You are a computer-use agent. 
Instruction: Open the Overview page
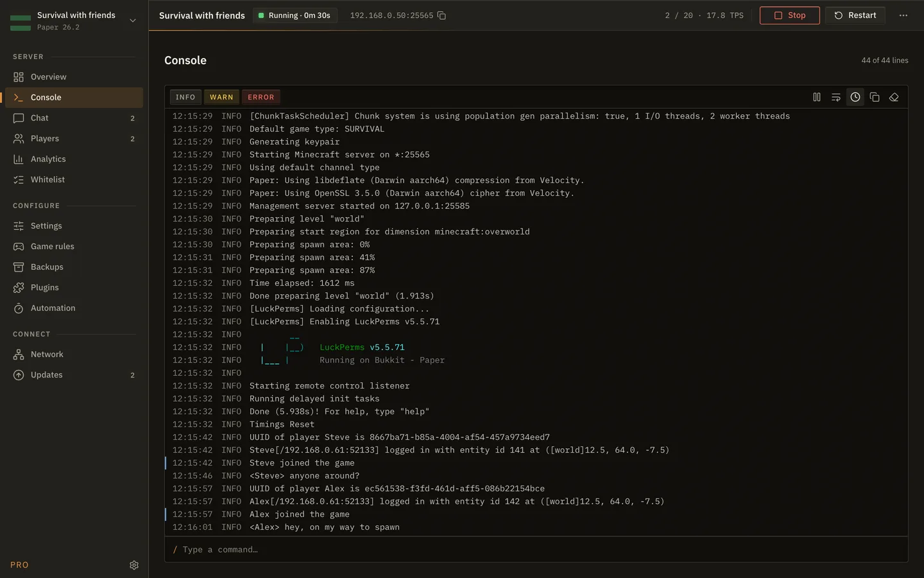click(74, 77)
